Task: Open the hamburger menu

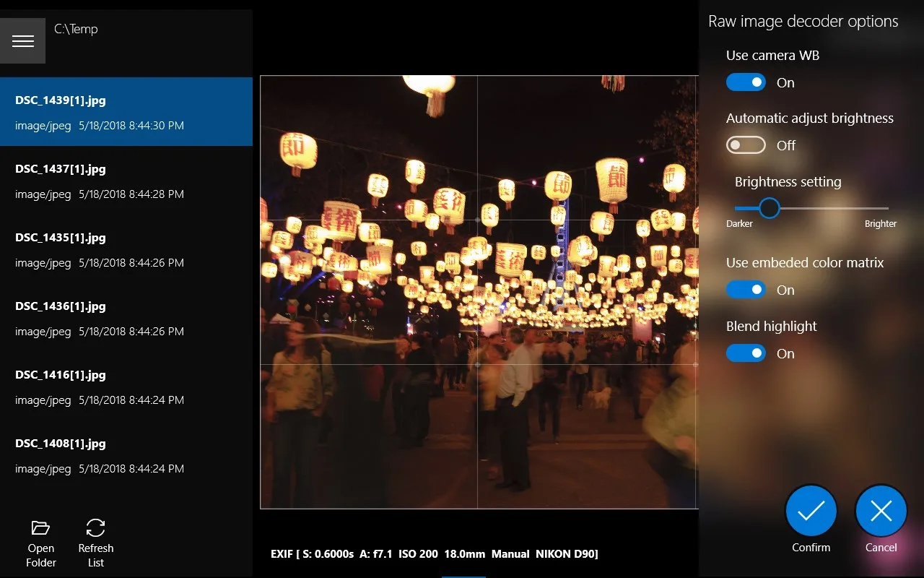Action: (22, 41)
